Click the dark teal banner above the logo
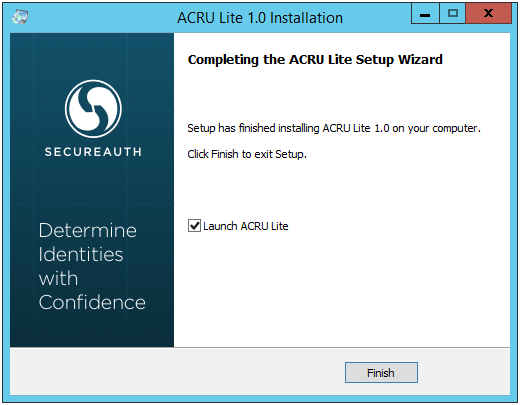The width and height of the screenshot is (521, 405). [92, 55]
